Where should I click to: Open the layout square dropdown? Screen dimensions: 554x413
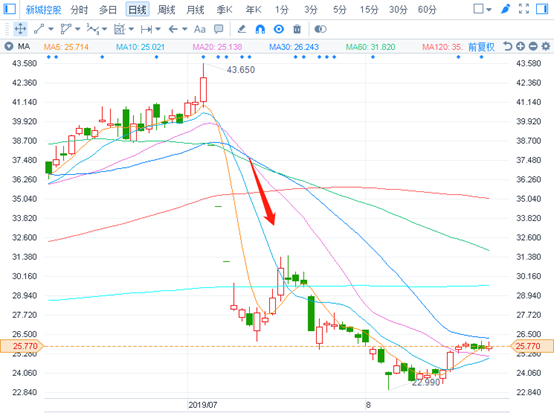[482, 9]
